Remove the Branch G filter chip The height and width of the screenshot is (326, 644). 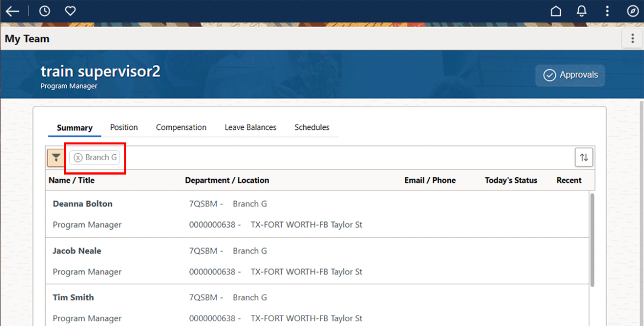coord(78,157)
